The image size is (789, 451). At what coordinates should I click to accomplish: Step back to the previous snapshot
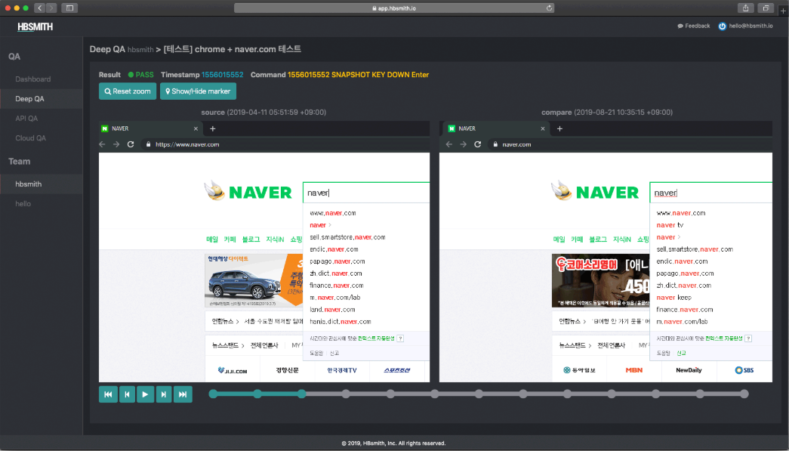click(127, 394)
